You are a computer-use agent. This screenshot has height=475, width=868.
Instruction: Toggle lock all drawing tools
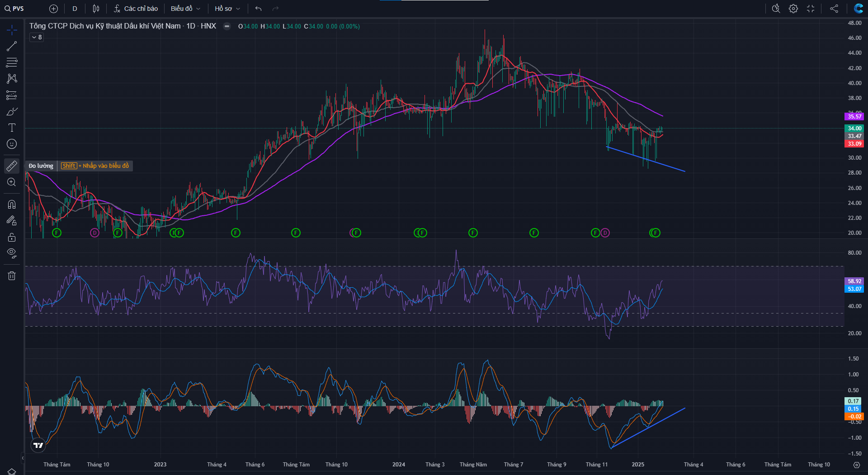point(12,237)
